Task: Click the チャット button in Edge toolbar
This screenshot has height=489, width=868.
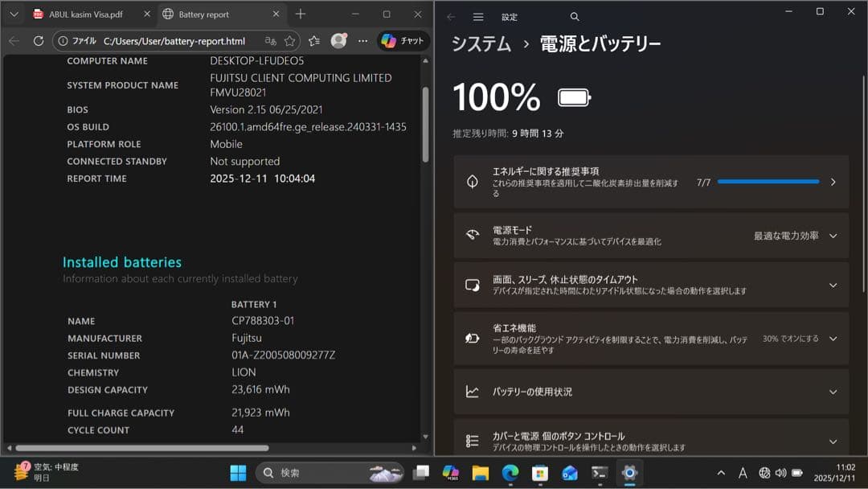Action: [402, 40]
